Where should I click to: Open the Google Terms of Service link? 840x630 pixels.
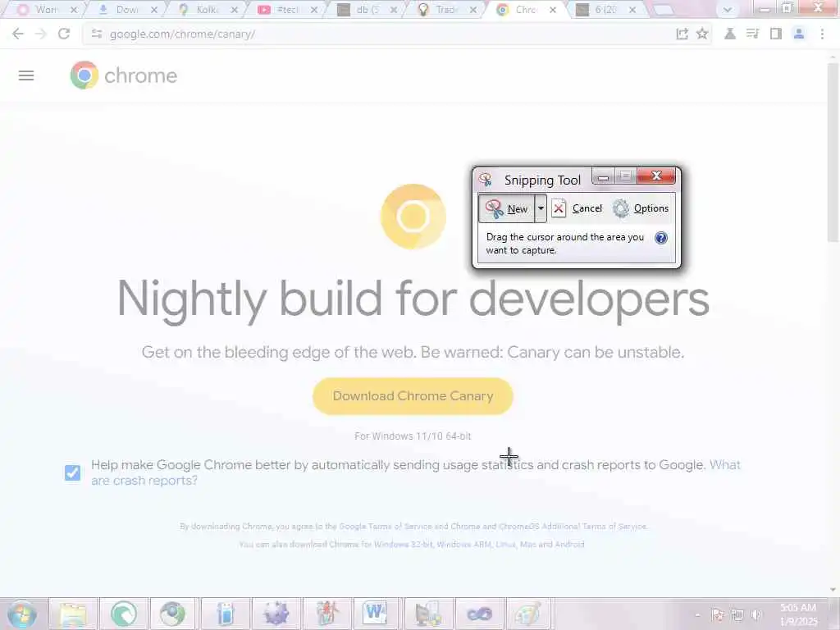tap(386, 527)
